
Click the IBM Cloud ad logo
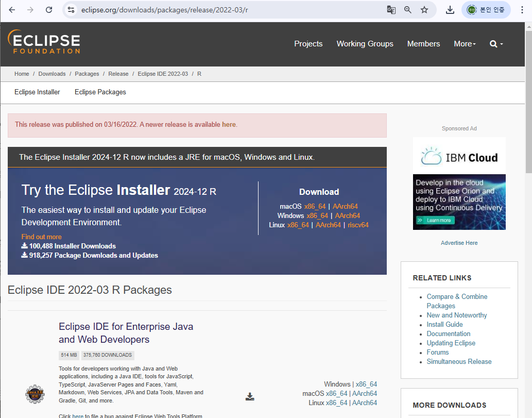(459, 157)
